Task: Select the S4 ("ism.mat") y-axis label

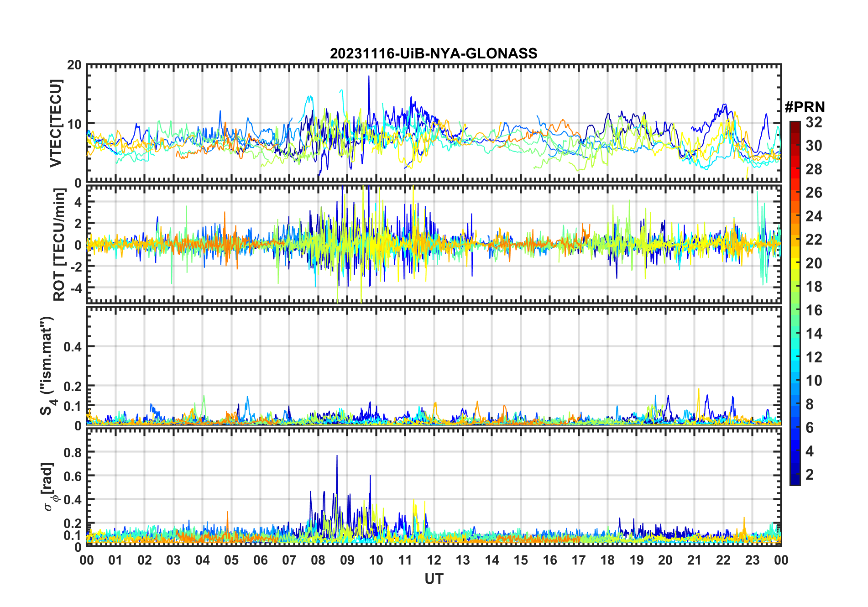Action: click(x=48, y=366)
